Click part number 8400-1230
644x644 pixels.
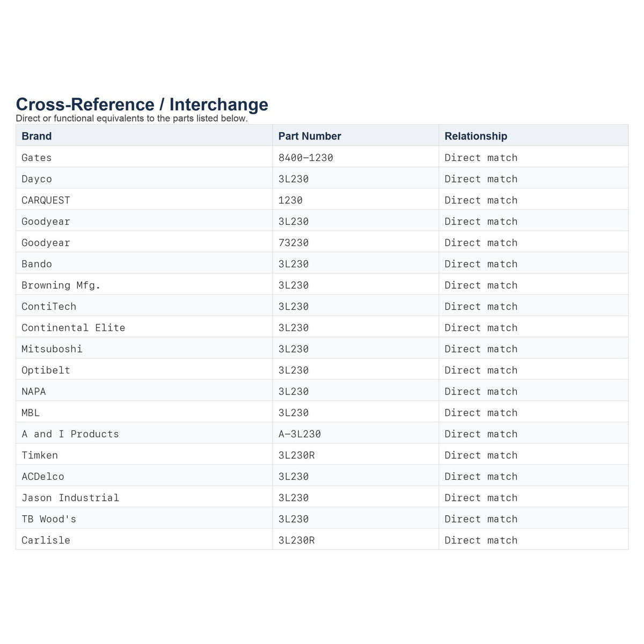tap(306, 158)
